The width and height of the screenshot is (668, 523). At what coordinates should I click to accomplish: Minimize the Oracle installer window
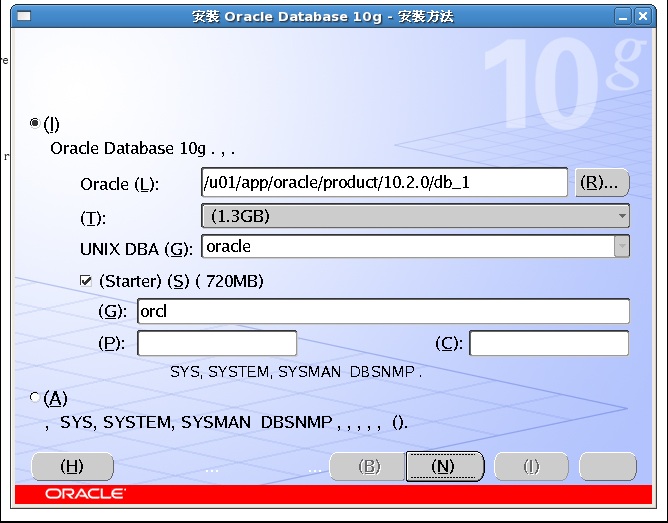pyautogui.click(x=623, y=17)
